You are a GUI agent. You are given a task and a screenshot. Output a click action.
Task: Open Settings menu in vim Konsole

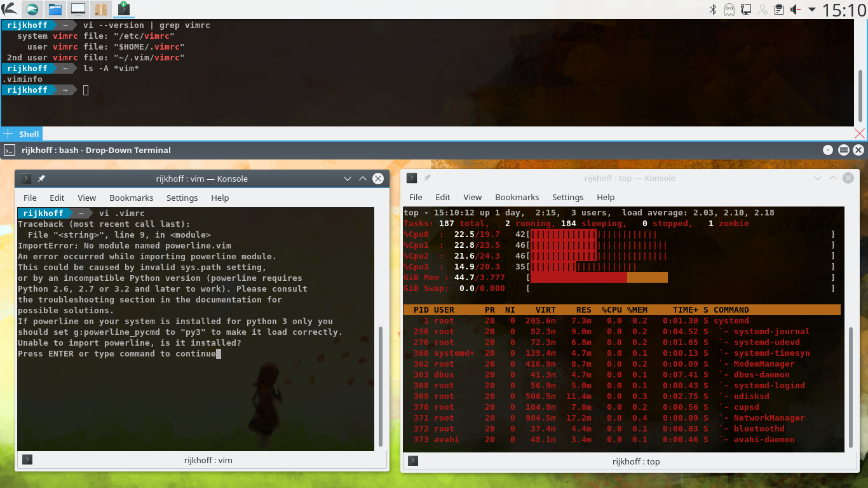click(x=182, y=198)
